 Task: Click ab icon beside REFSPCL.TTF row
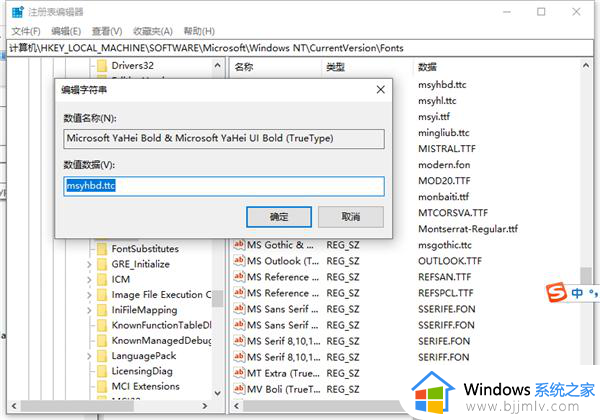239,293
